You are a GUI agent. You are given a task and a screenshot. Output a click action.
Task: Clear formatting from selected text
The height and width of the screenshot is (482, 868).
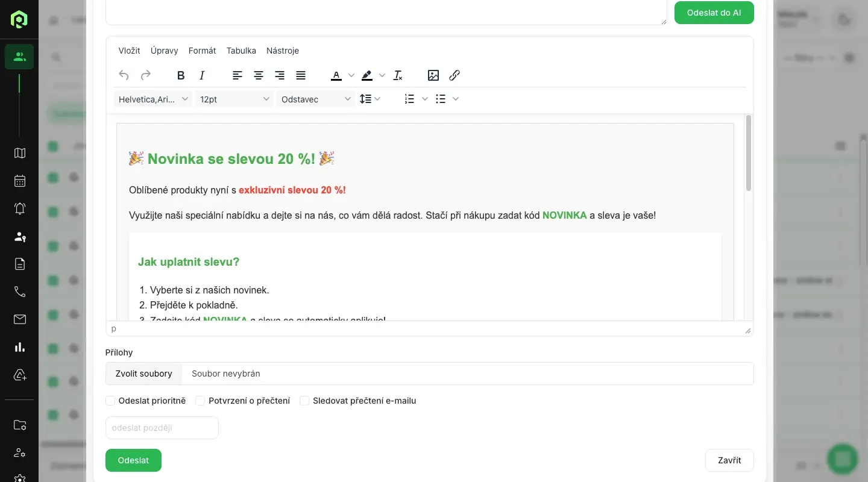[x=398, y=75]
